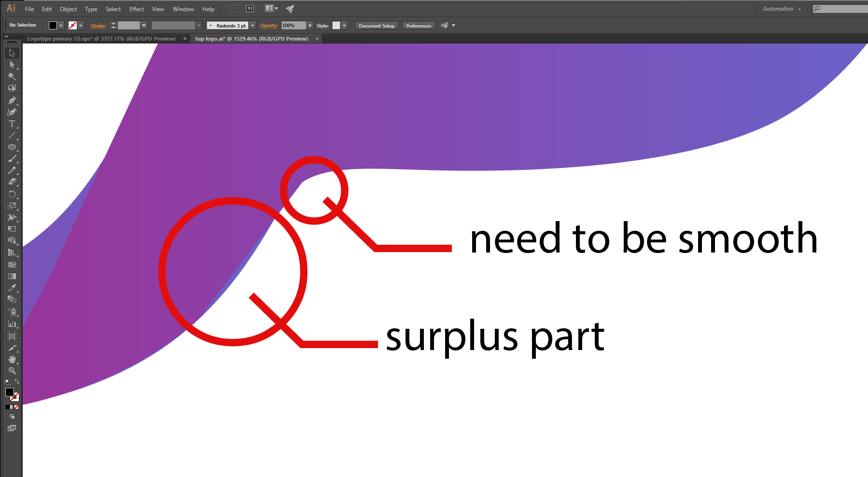868x477 pixels.
Task: Select the Curvature tool
Action: point(12,112)
